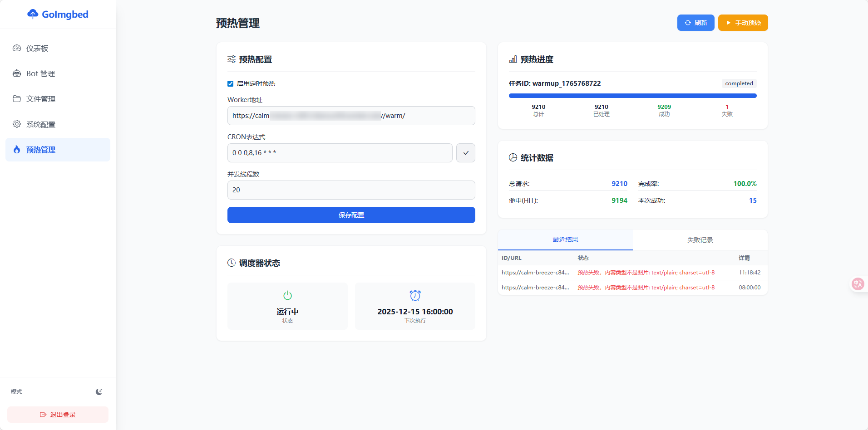Open the 仪表板 dashboard sidebar item
The width and height of the screenshot is (868, 430).
(37, 48)
